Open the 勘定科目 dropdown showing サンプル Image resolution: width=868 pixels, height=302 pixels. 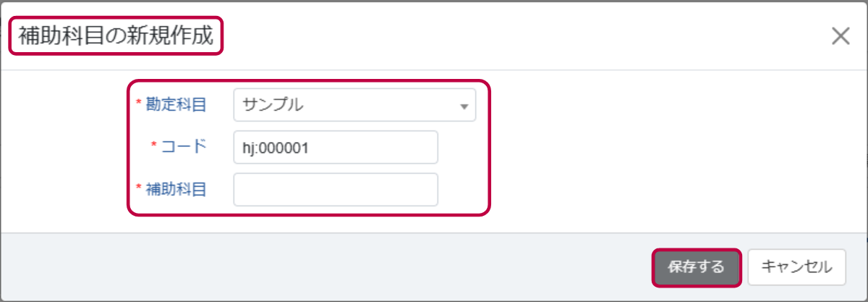pyautogui.click(x=354, y=105)
